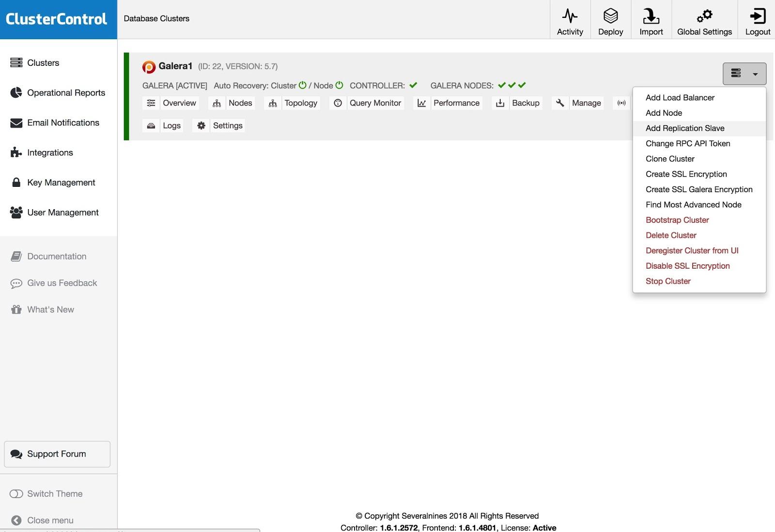Viewport: 775px width, 532px height.
Task: Click the Database Clusters header text
Action: (x=156, y=18)
